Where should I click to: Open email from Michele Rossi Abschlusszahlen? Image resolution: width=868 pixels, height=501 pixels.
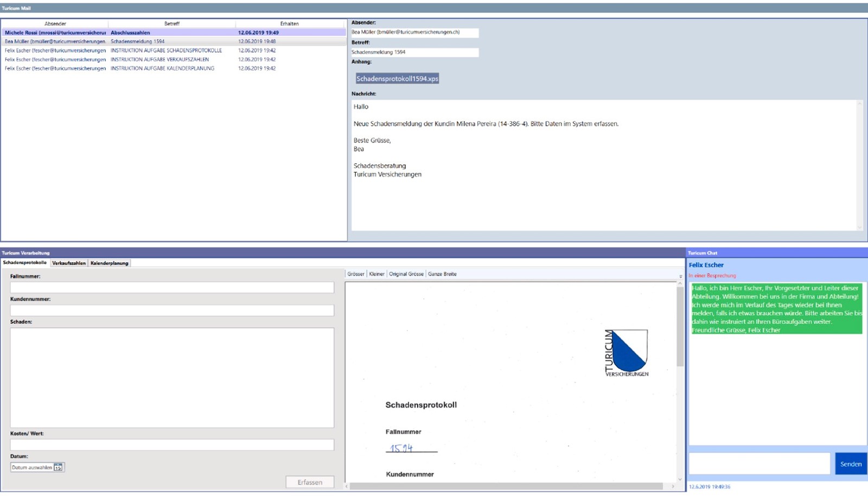(x=174, y=33)
